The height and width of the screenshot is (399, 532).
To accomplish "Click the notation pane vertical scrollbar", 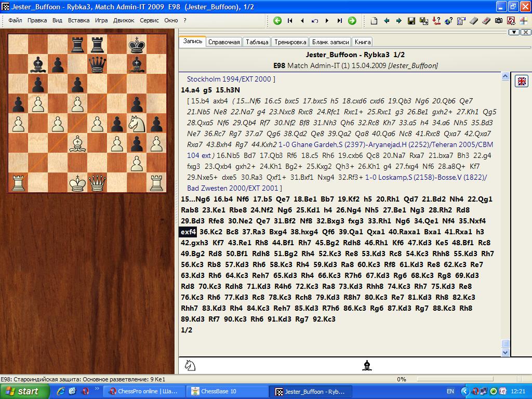I will (505, 208).
